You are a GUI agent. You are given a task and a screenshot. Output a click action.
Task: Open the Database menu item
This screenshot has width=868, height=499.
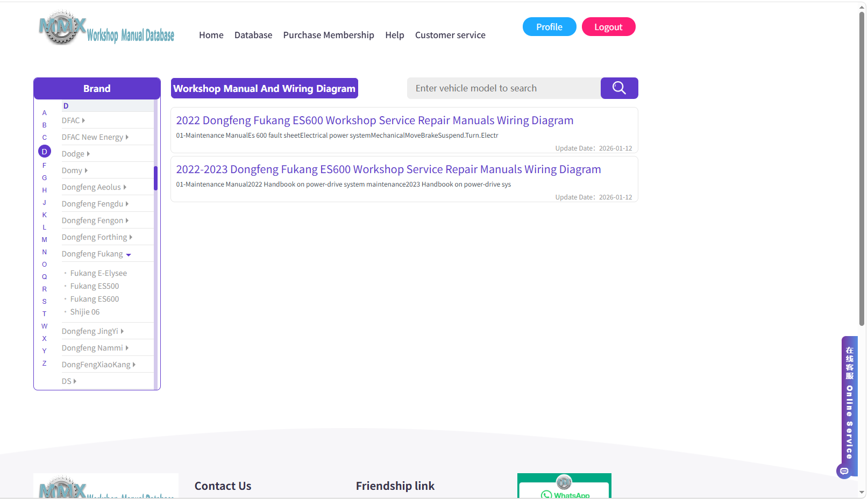(253, 35)
